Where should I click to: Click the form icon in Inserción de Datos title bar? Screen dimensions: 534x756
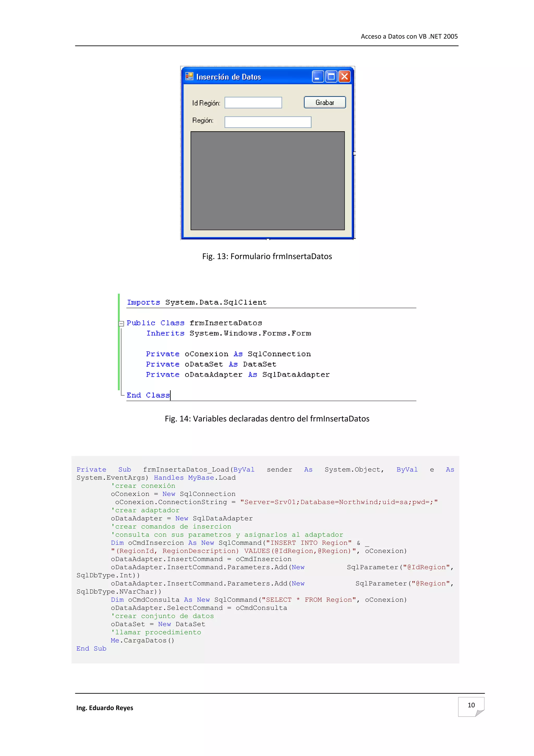tap(189, 76)
